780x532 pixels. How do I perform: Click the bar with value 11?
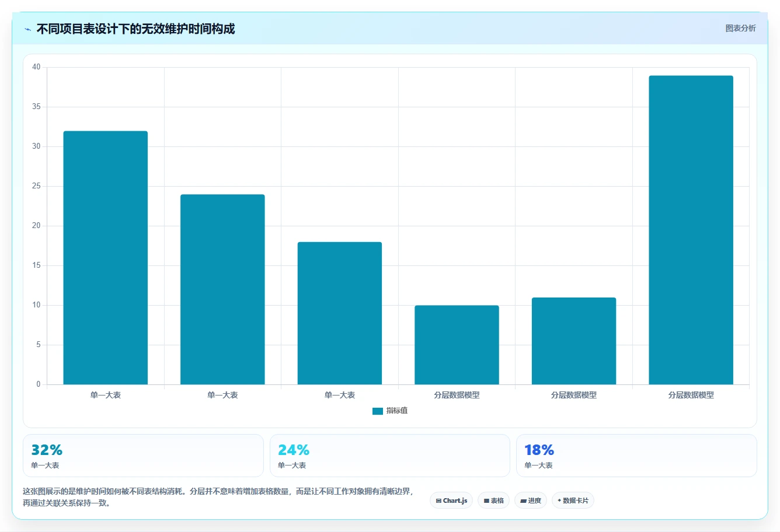pos(574,341)
